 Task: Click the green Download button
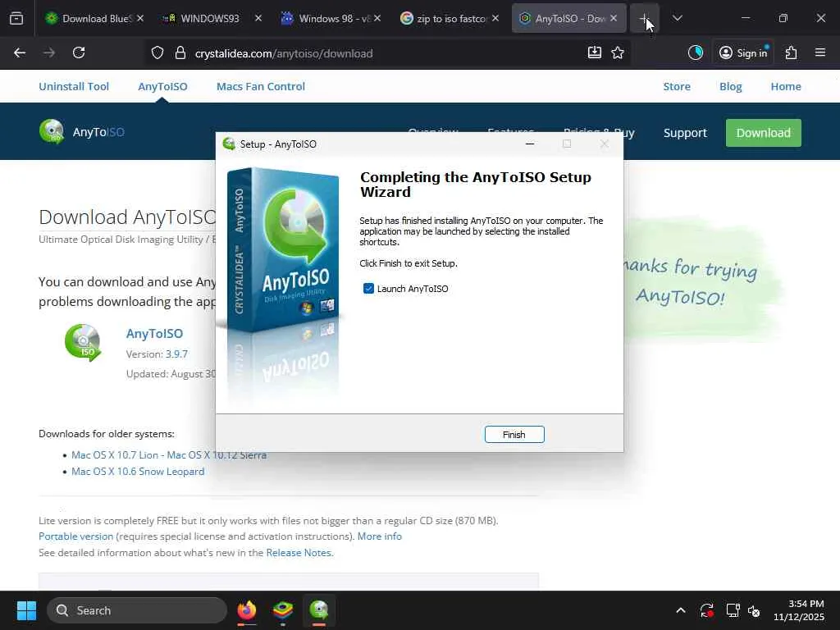pyautogui.click(x=764, y=133)
